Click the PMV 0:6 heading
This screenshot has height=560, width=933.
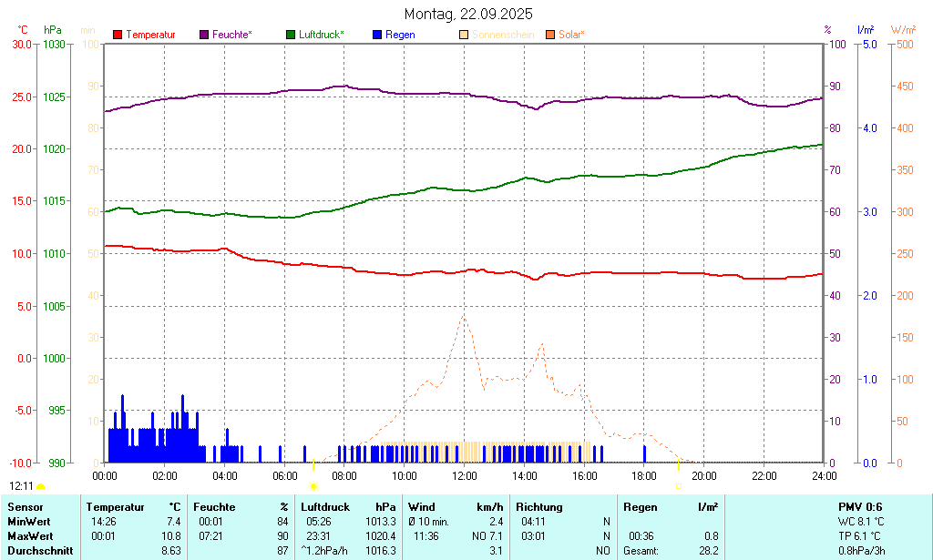tap(859, 507)
